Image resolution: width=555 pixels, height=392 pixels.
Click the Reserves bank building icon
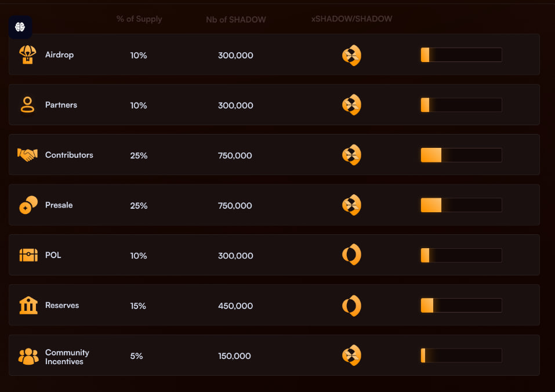pyautogui.click(x=28, y=305)
